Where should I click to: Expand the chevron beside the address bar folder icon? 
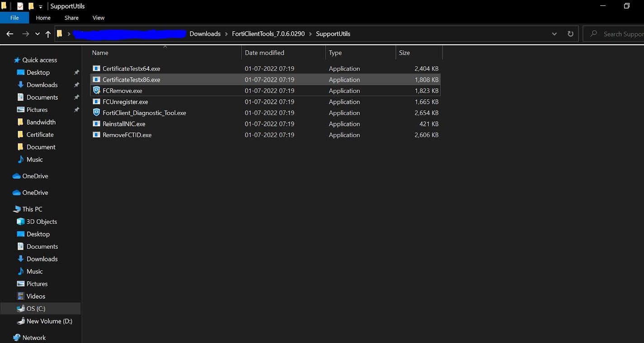point(69,34)
